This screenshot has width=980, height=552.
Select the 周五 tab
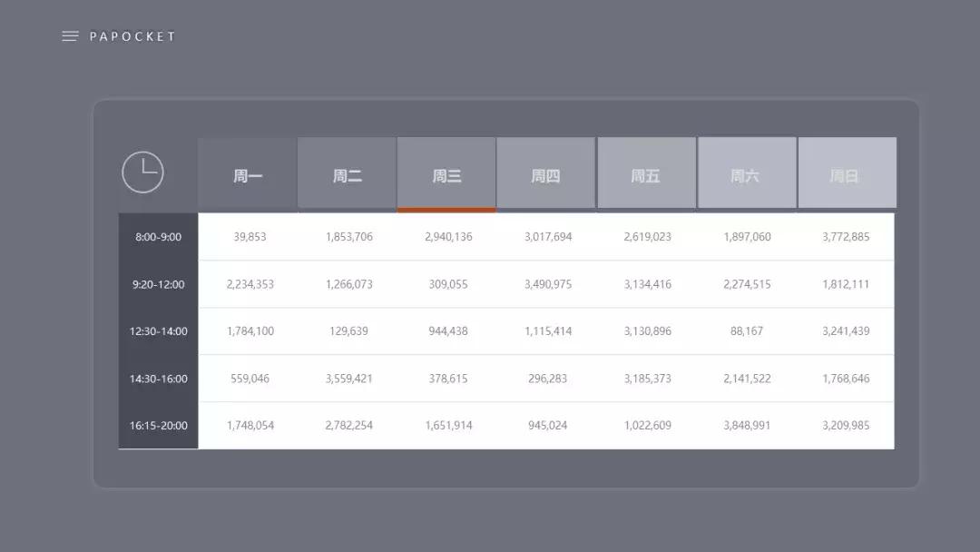[646, 173]
